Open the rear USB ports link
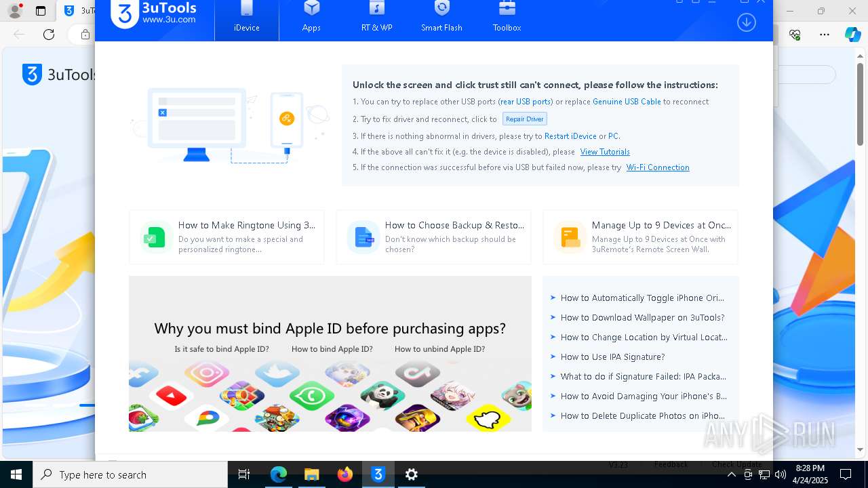The image size is (868, 488). 526,102
